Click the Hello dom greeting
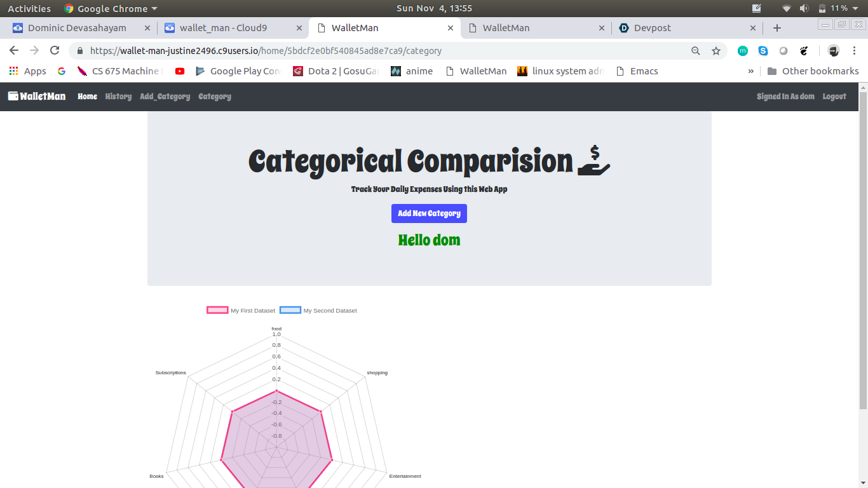The height and width of the screenshot is (488, 868). coord(429,240)
